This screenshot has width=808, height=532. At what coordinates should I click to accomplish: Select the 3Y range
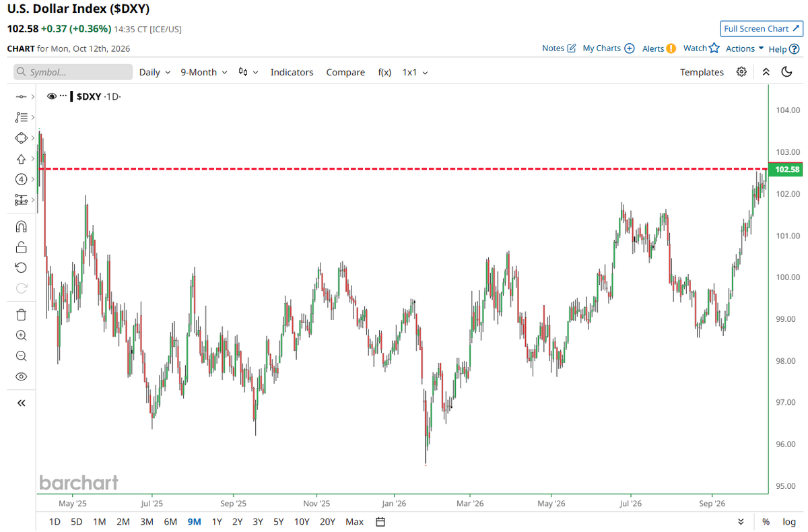(258, 522)
